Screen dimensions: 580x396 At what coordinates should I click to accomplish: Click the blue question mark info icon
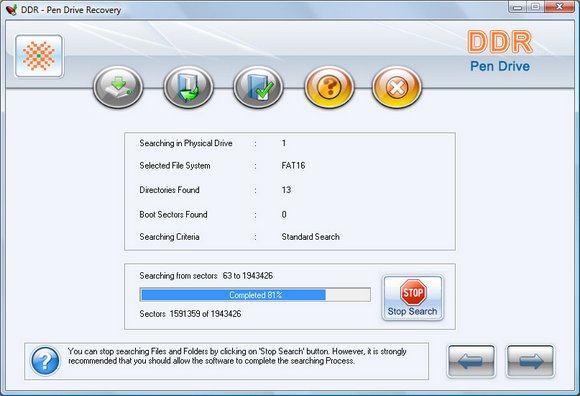[45, 361]
